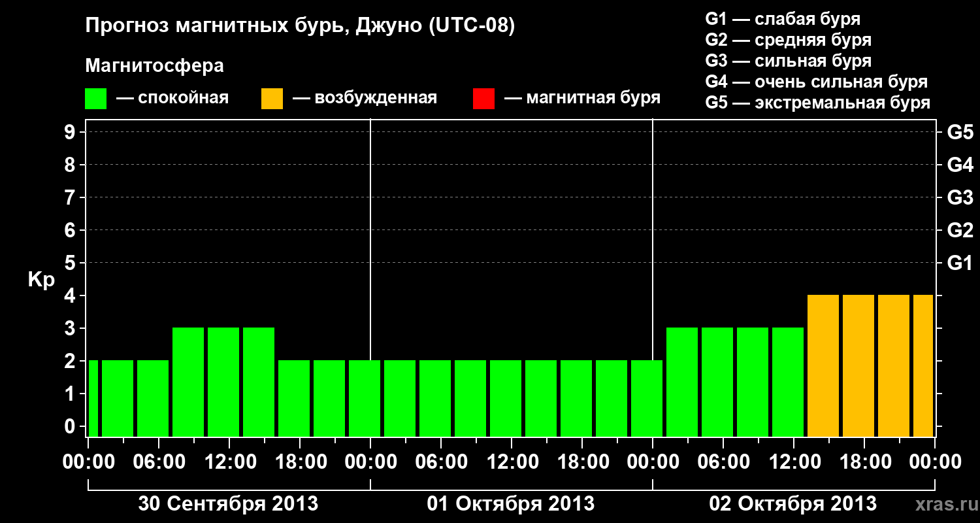This screenshot has width=980, height=523.
Task: Click the '— спокойная' legend label
Action: 172,98
